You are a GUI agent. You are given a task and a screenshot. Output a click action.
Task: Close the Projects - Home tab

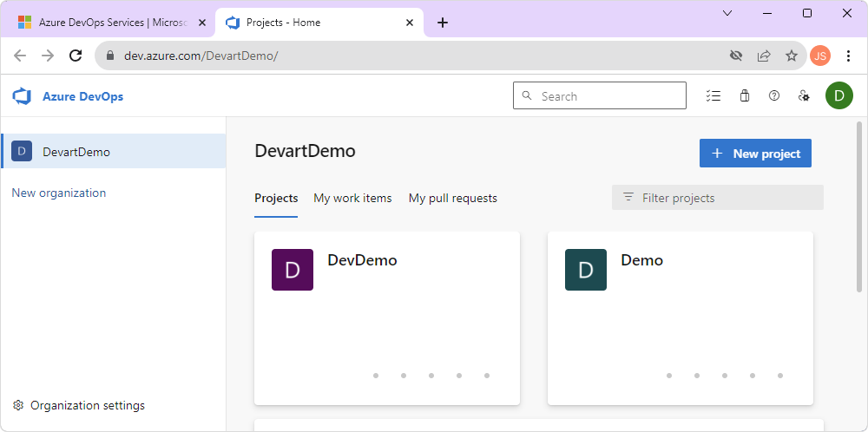(410, 23)
